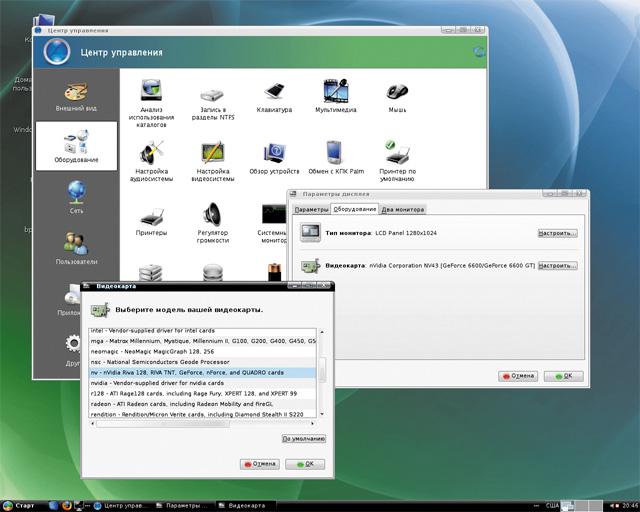Click the refresh icon in Control Center header
This screenshot has width=640, height=512.
(x=479, y=52)
